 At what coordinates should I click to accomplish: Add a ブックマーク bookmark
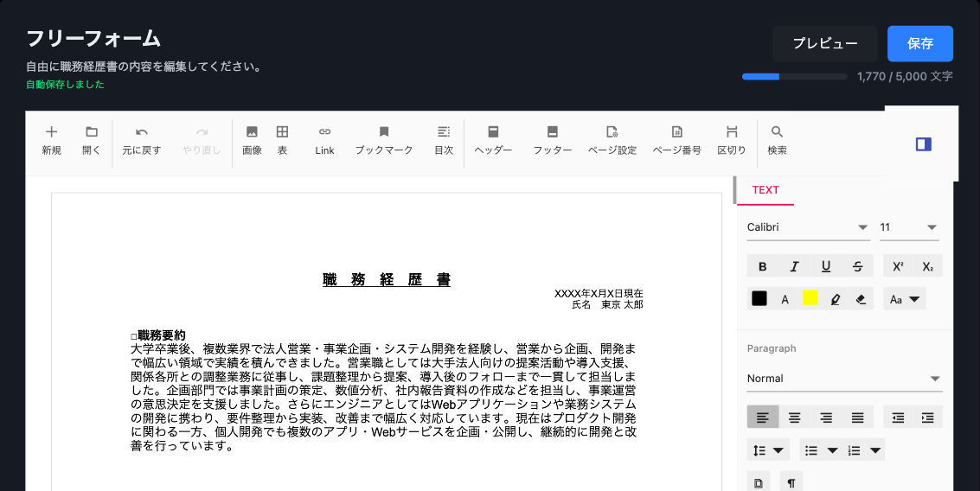point(384,140)
